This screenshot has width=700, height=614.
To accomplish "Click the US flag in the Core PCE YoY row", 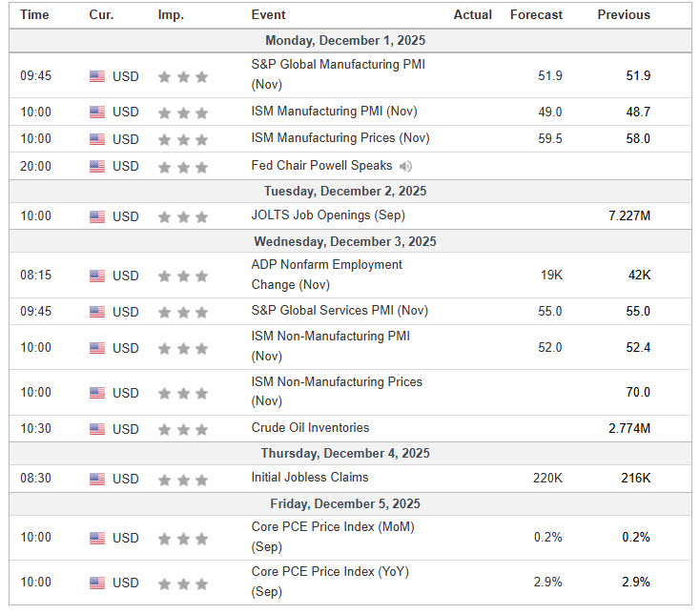I will [97, 583].
